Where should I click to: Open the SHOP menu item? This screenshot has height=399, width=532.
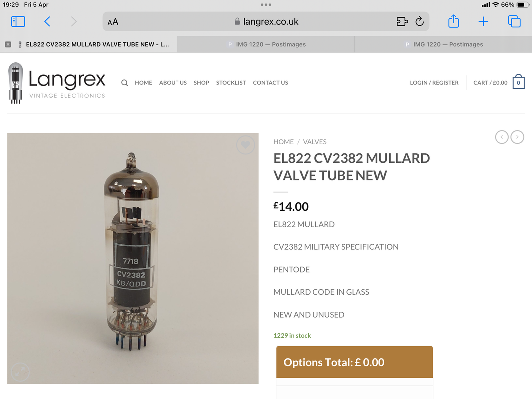pyautogui.click(x=201, y=83)
